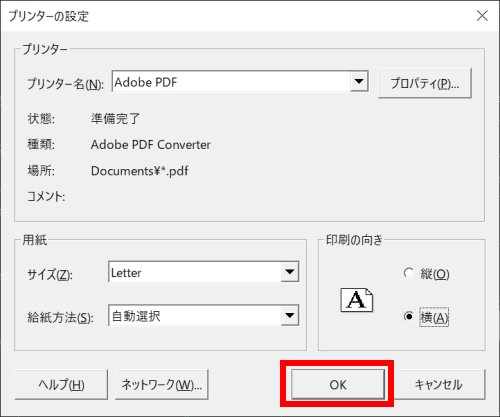
Task: Close the プリンターの設定 dialog
Action: [482, 16]
